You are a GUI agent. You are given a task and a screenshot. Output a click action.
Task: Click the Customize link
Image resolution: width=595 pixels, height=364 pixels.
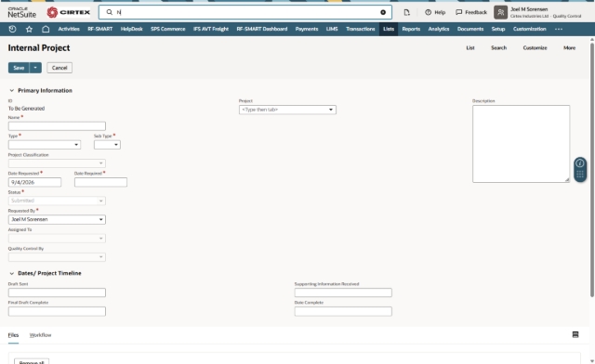535,47
